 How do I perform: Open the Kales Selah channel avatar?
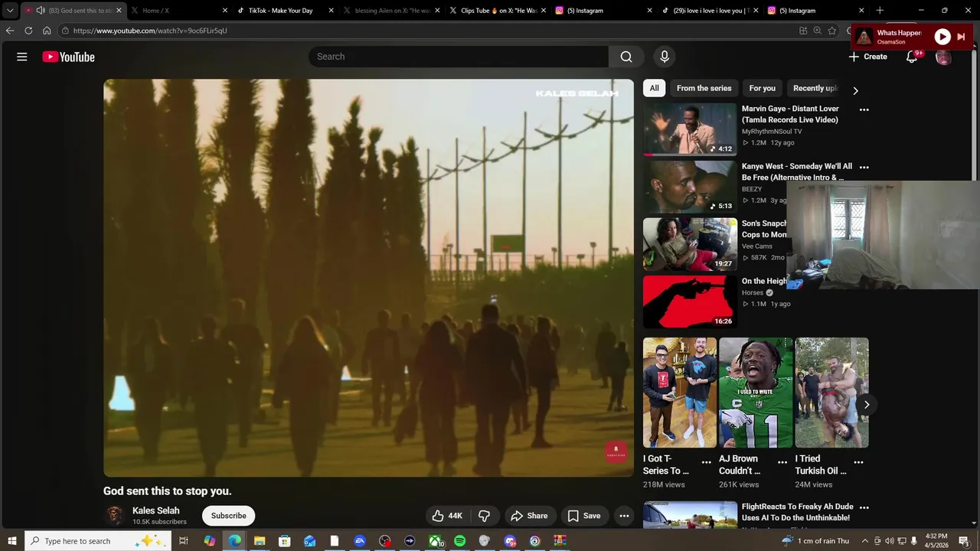tap(114, 516)
